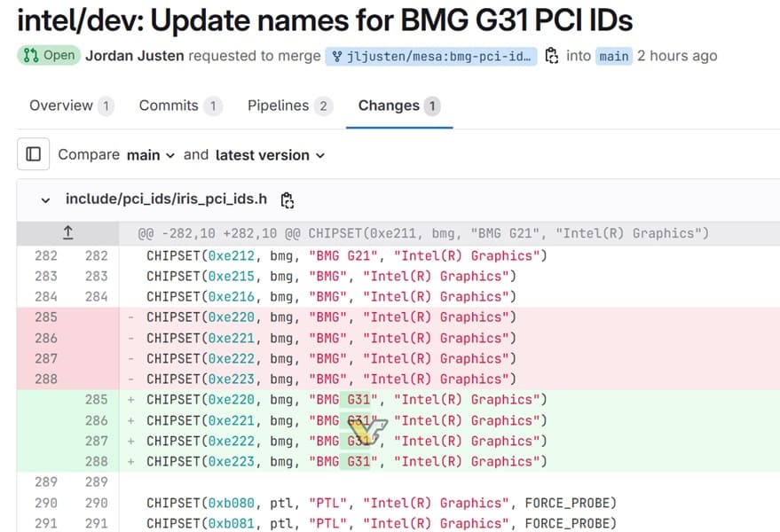
Task: Collapse the iris_pci_ids.h file diff
Action: 45,200
